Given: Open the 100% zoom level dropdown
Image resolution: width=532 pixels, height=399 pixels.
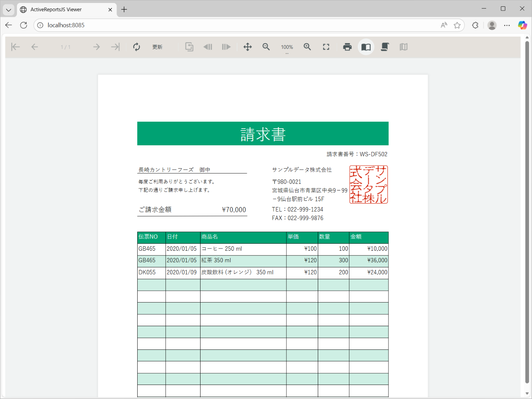Looking at the screenshot, I should (x=287, y=47).
